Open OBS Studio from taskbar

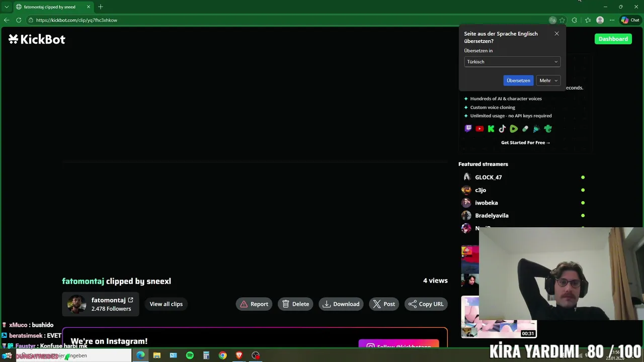click(256, 355)
